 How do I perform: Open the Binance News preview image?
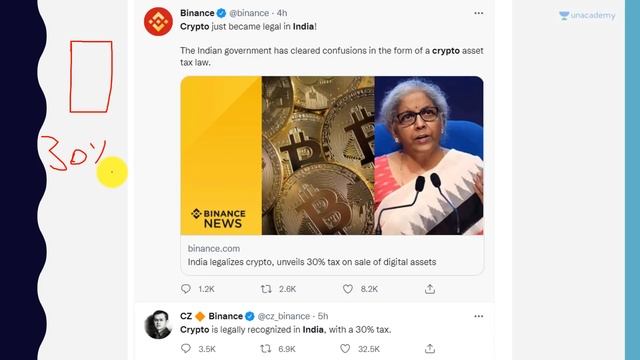[x=332, y=156]
